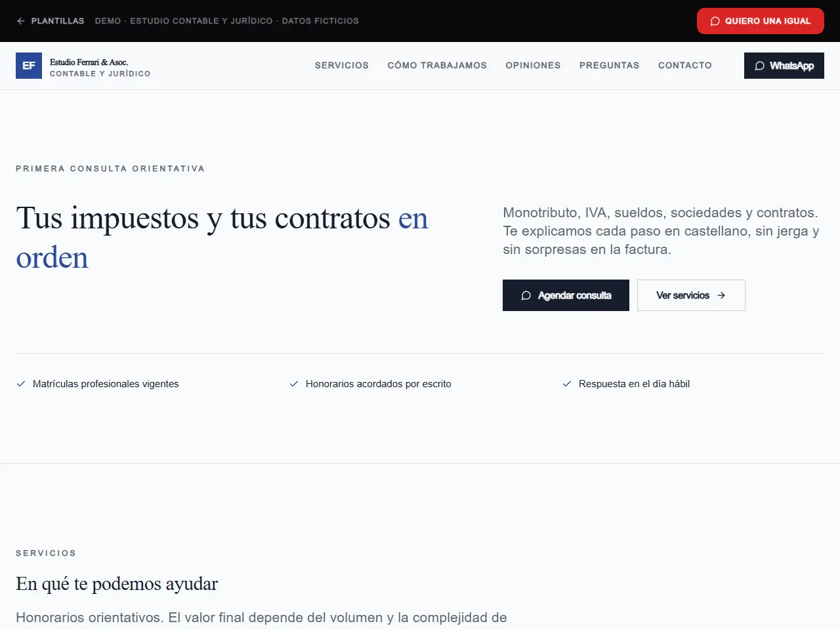
Task: Click Agendar consulta button
Action: pos(566,295)
